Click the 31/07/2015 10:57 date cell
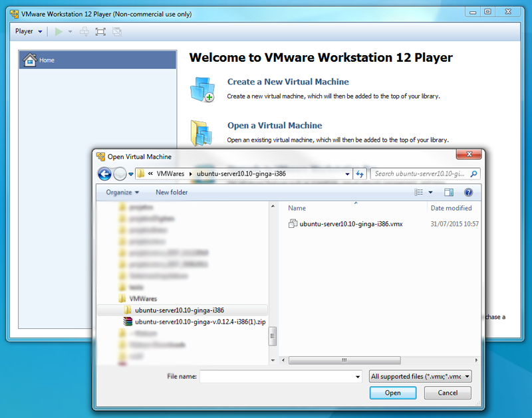This screenshot has width=532, height=418. 455,224
